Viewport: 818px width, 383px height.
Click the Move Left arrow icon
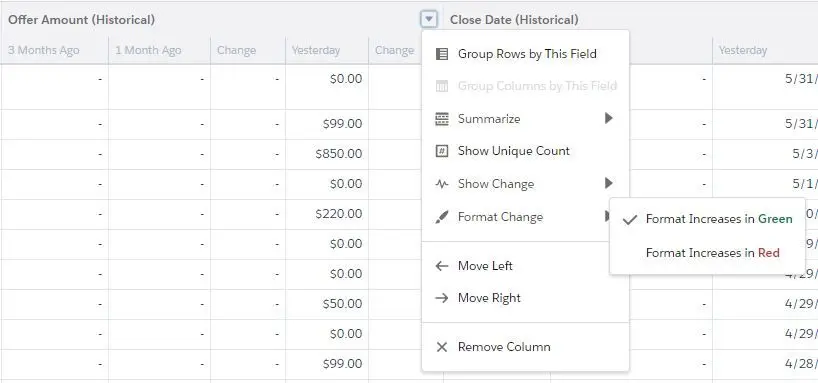click(x=442, y=266)
